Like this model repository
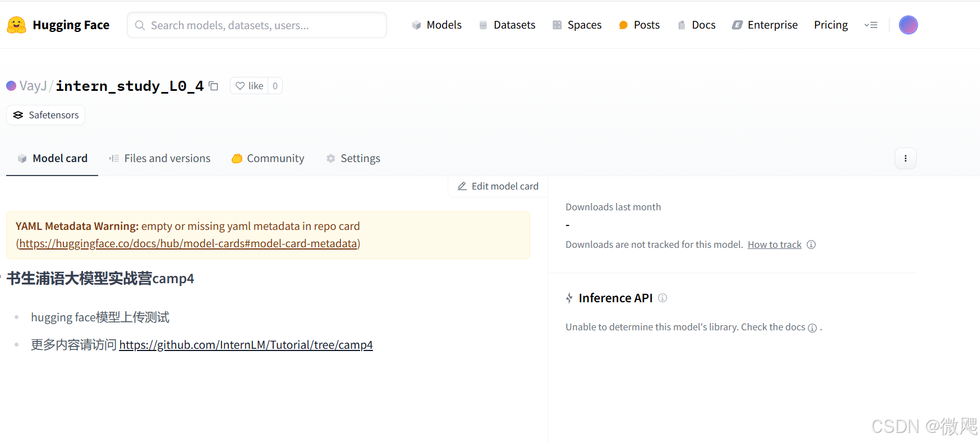 [249, 86]
